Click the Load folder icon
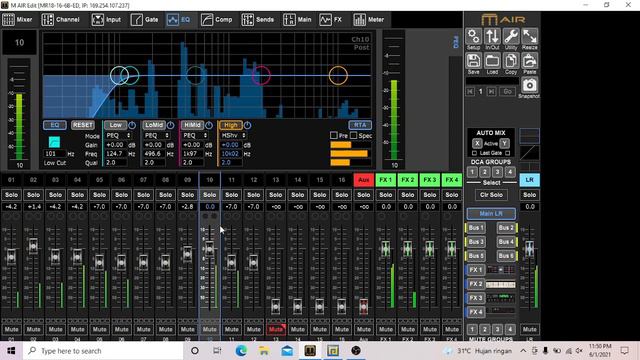Image resolution: width=640 pixels, height=360 pixels. coord(492,61)
